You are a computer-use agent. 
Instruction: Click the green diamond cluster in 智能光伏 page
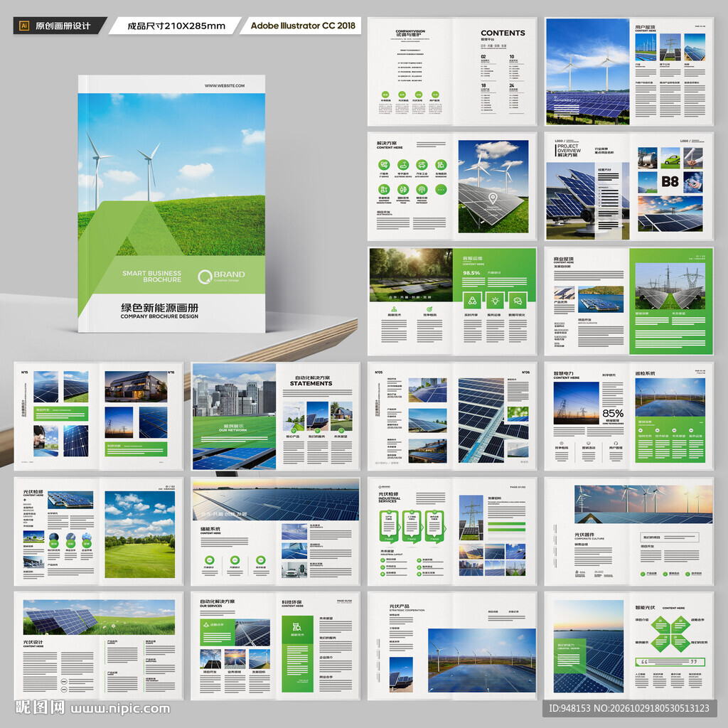coord(670,633)
